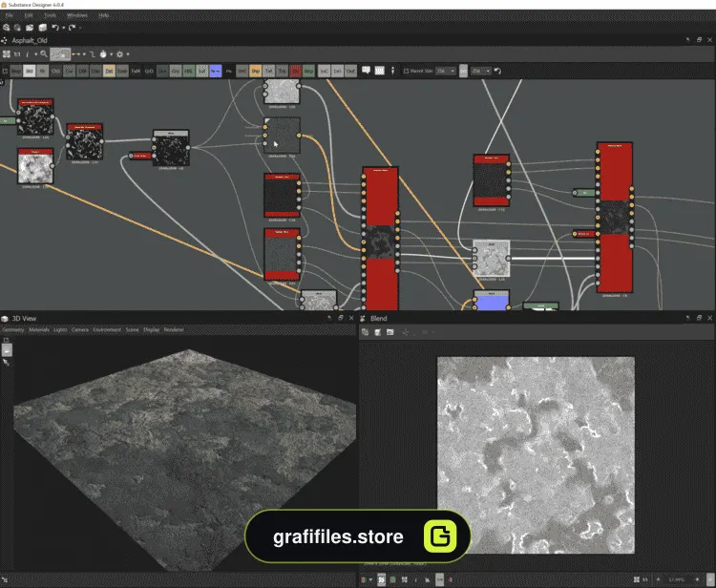
Task: Click the comment bubble icon in node bar
Action: click(366, 71)
